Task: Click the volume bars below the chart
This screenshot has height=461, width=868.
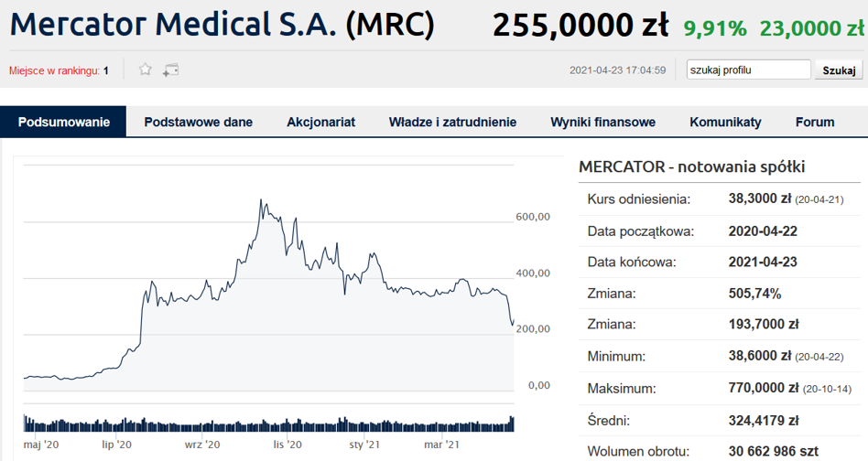Action: [269, 424]
